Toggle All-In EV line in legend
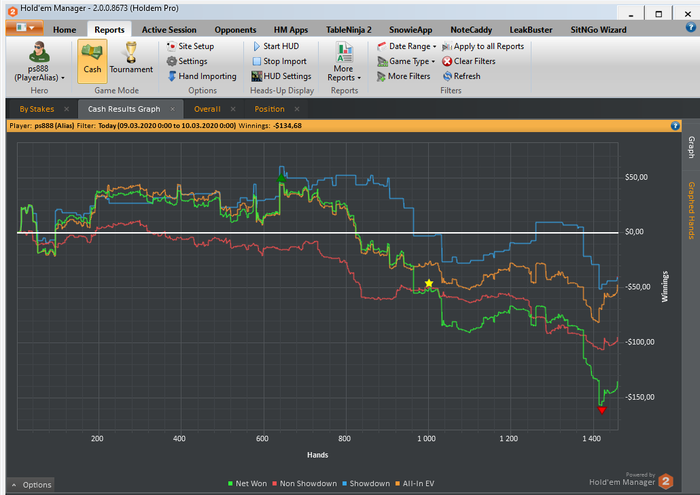Image resolution: width=700 pixels, height=495 pixels. pos(415,483)
